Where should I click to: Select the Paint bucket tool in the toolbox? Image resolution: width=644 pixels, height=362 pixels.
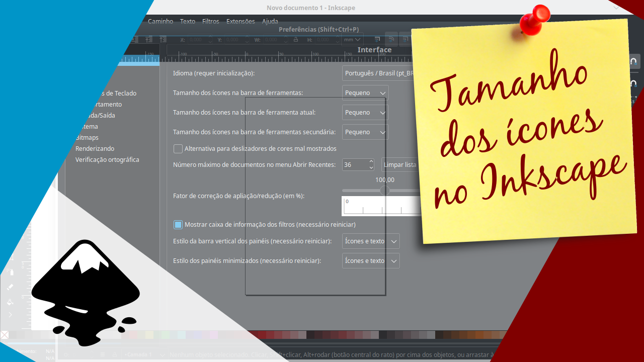pos(11,302)
